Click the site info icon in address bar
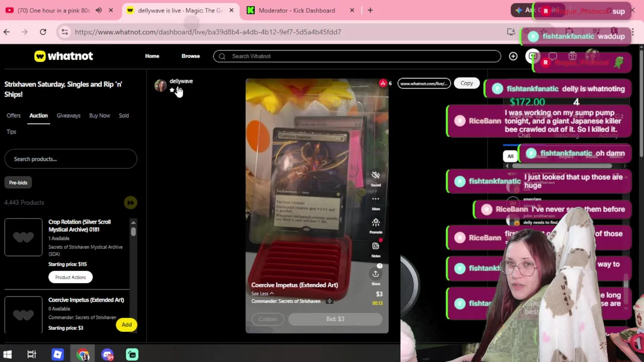Screen dimensions: 644x362 pos(64,32)
